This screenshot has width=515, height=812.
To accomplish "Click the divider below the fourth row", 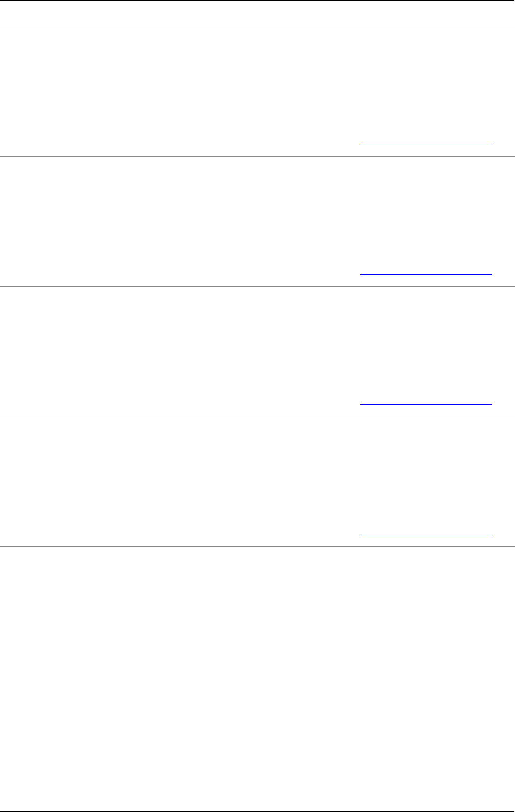I will point(257,546).
